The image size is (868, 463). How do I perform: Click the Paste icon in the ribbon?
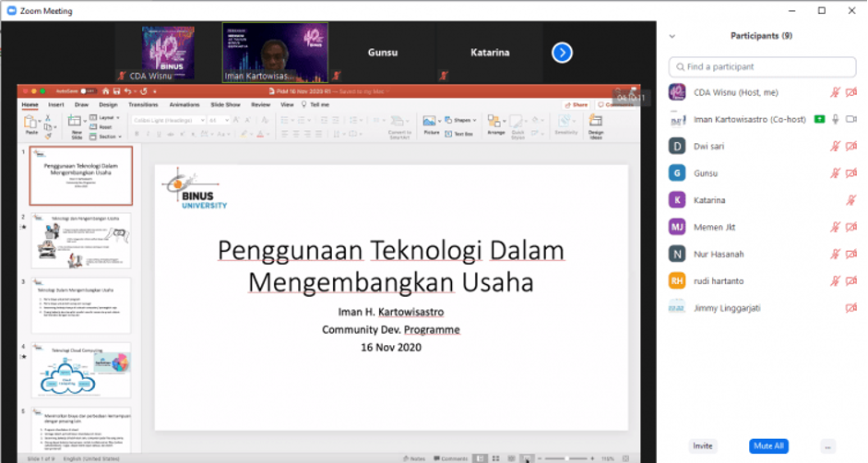(31, 124)
